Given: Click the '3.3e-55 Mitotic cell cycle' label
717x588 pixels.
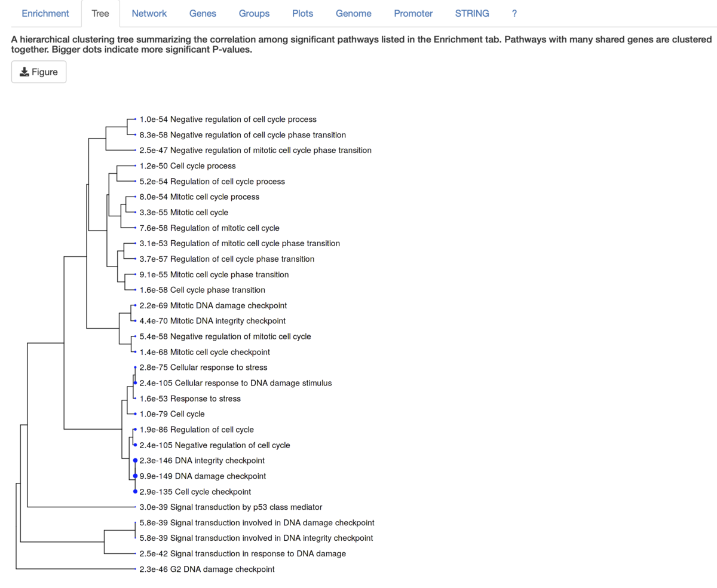Looking at the screenshot, I should (184, 213).
